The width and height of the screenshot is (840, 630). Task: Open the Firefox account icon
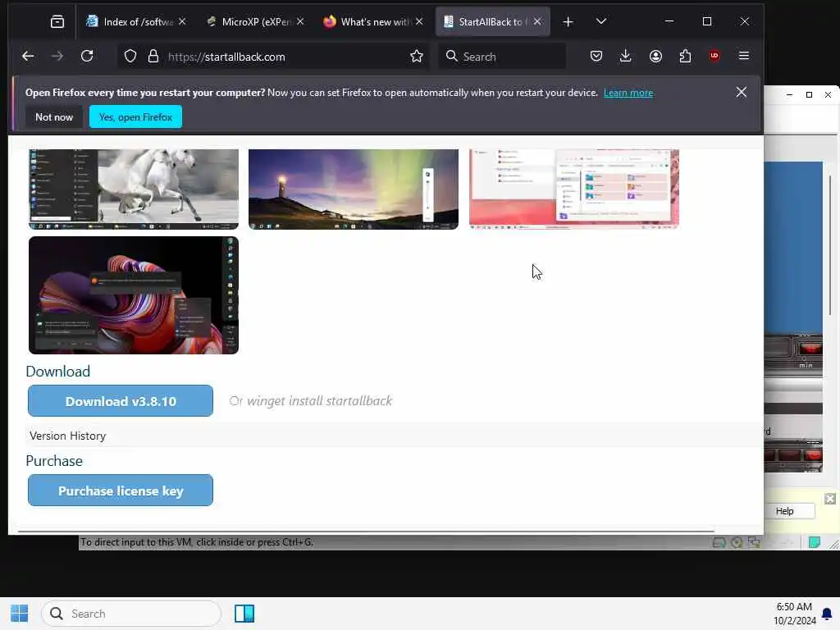[655, 57]
